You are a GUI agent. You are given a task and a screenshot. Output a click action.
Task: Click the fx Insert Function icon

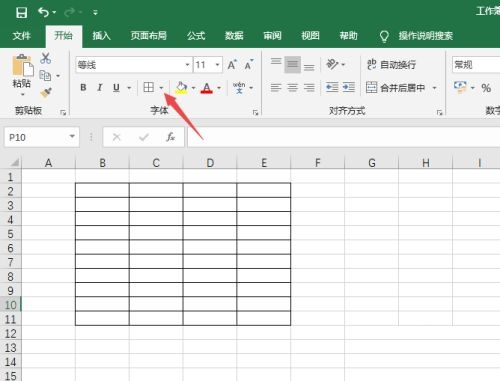click(x=171, y=137)
